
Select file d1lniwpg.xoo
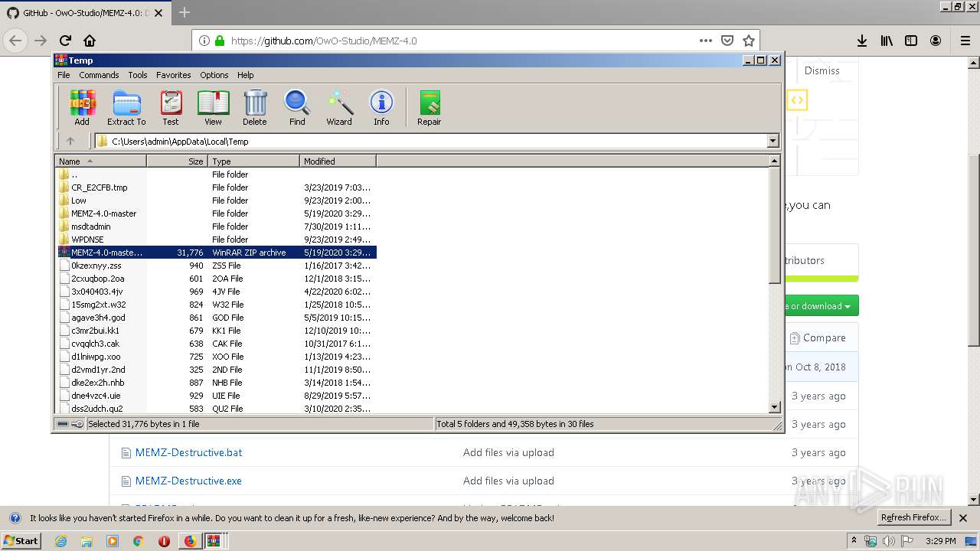click(x=216, y=357)
